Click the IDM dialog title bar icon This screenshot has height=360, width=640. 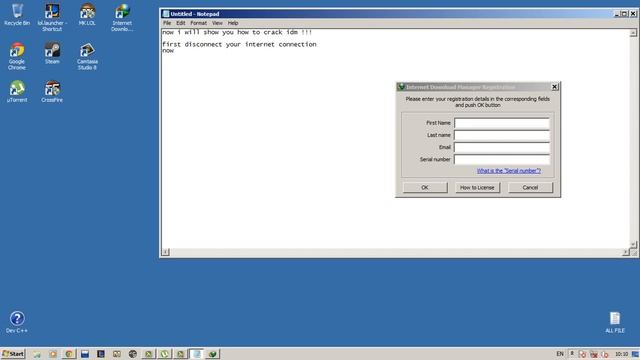coord(401,87)
